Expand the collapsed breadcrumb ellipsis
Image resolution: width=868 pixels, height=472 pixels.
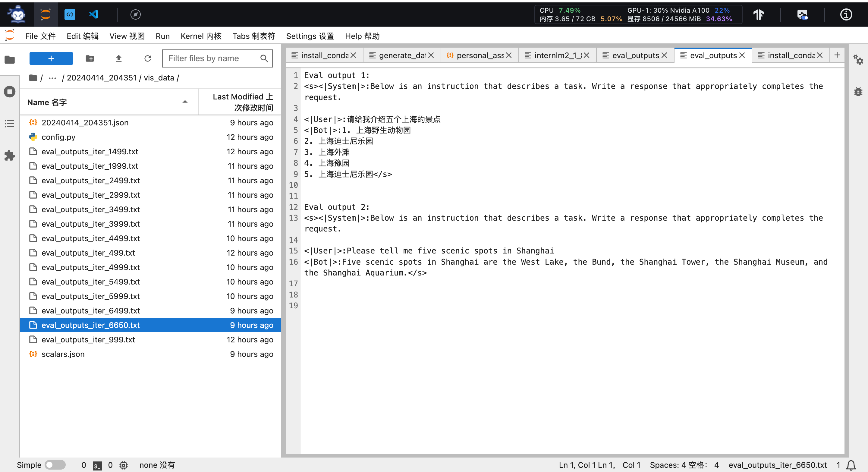coord(52,78)
